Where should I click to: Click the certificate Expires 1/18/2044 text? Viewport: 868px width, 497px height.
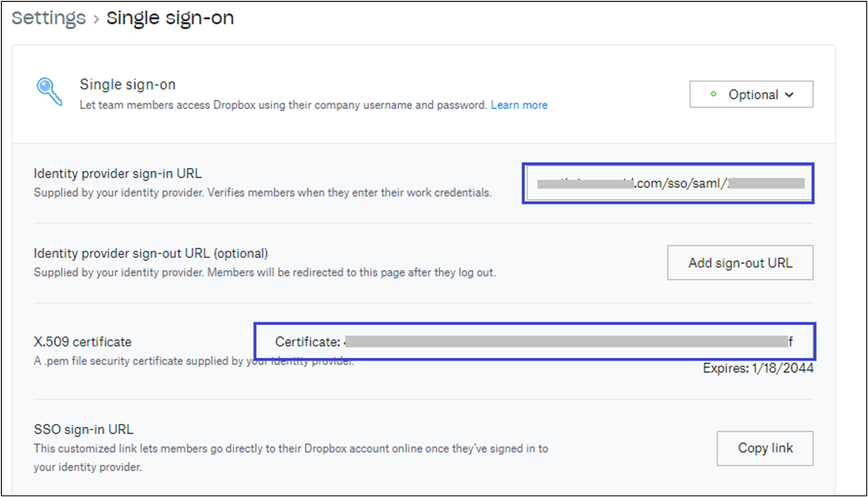[758, 368]
